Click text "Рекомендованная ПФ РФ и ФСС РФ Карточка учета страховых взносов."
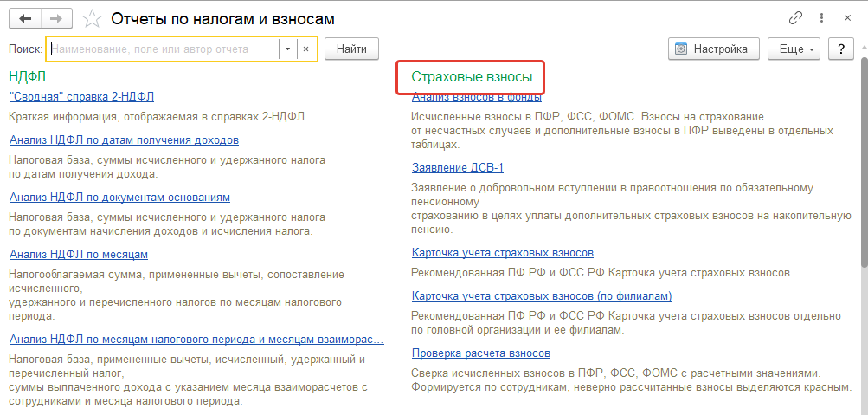 pos(602,273)
